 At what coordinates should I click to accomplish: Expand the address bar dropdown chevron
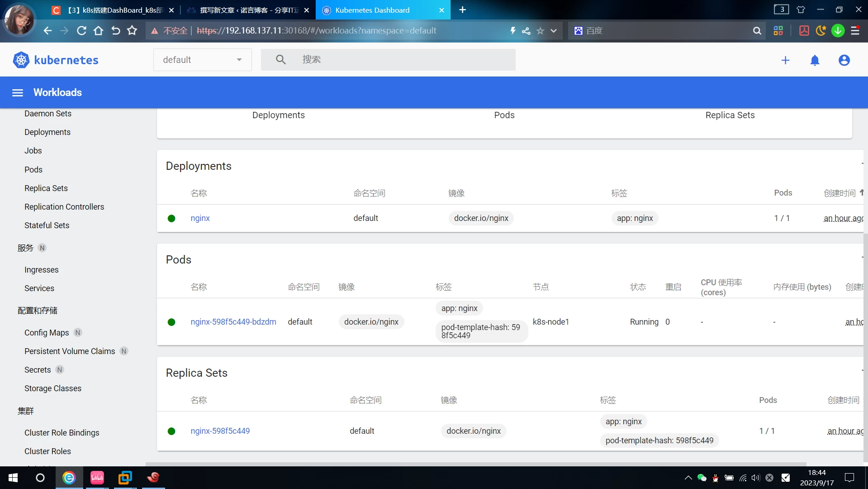coord(554,31)
